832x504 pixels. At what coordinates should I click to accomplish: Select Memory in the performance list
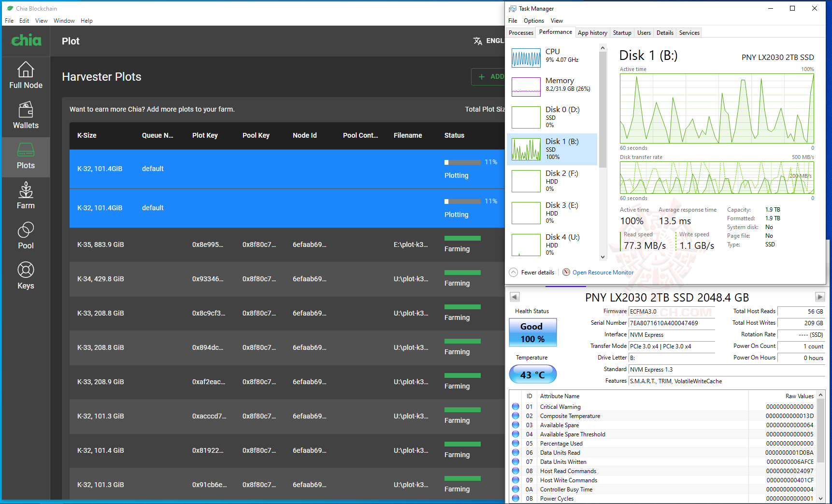tap(552, 87)
